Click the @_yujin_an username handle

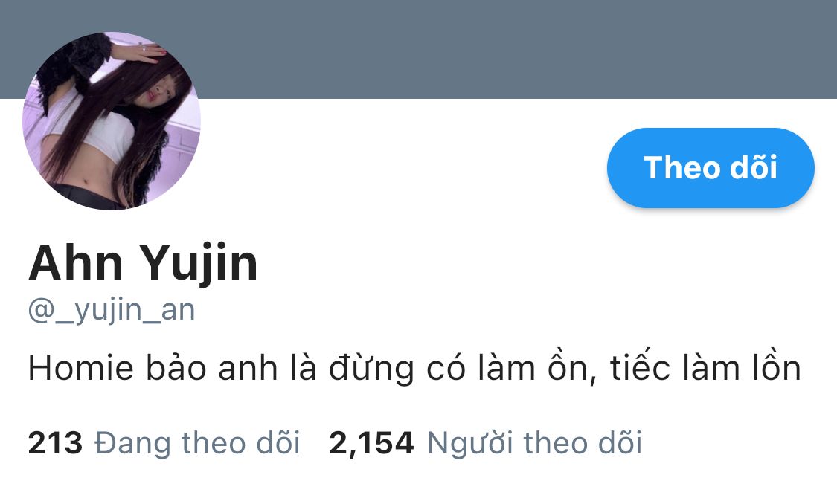coord(112,310)
